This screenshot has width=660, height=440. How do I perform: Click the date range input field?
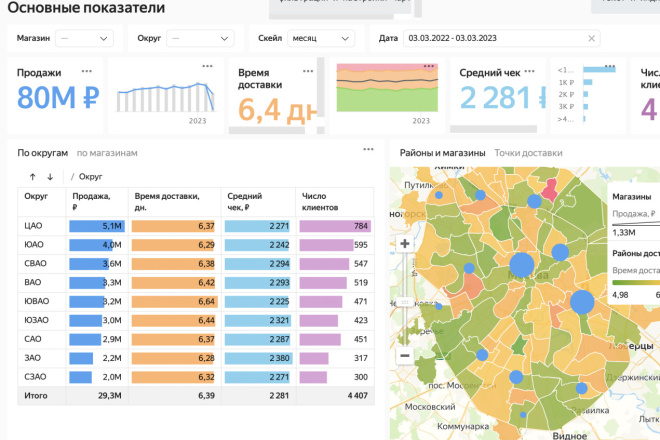click(502, 38)
